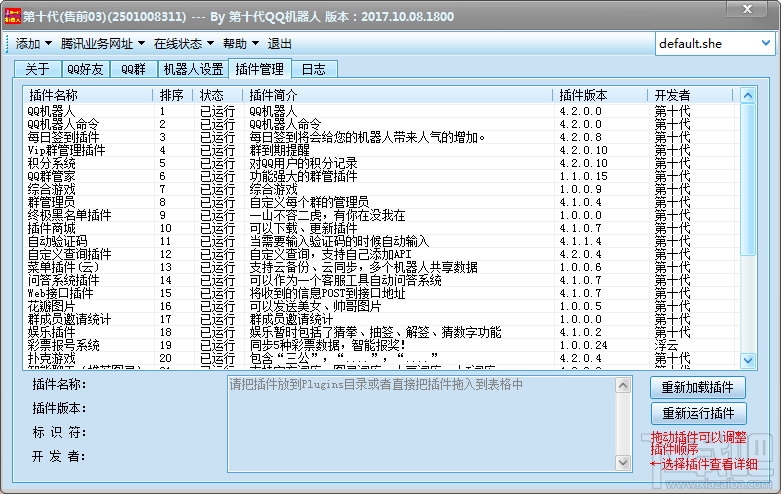
Task: Sort by 状态 column header
Action: coord(217,95)
